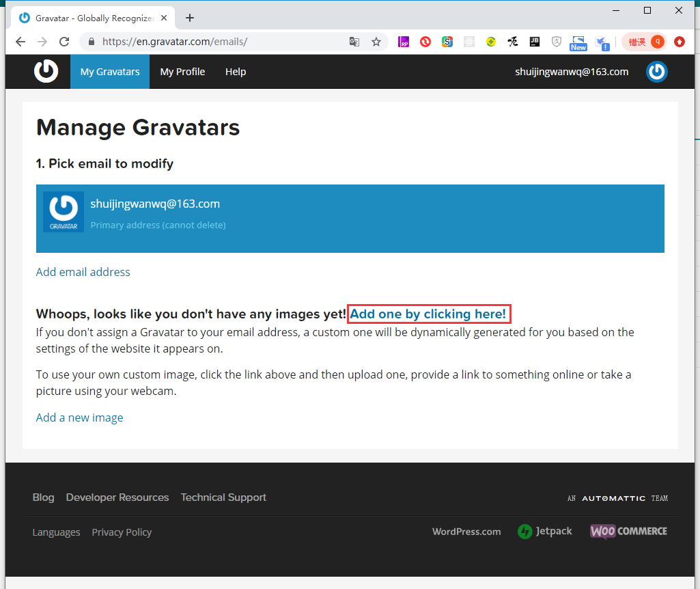Open the Privacy Policy footer link

[122, 532]
